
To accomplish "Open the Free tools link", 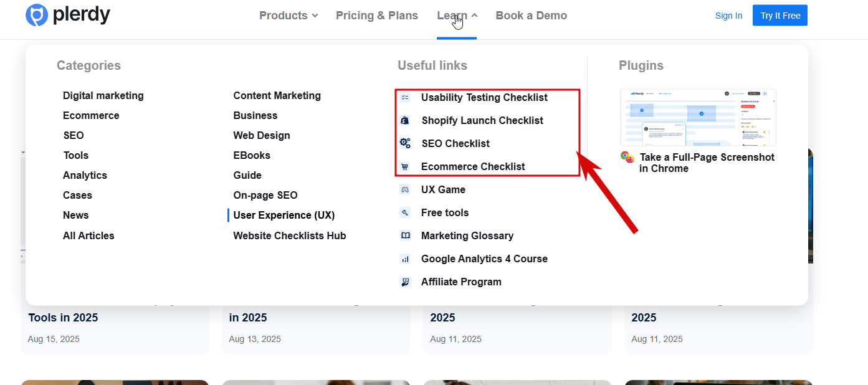I will click(445, 212).
